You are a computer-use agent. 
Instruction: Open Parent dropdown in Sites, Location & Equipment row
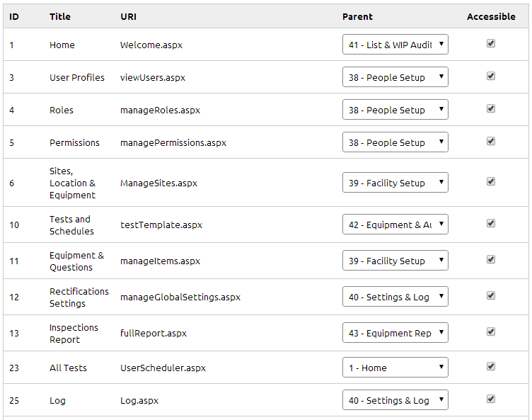tap(395, 183)
